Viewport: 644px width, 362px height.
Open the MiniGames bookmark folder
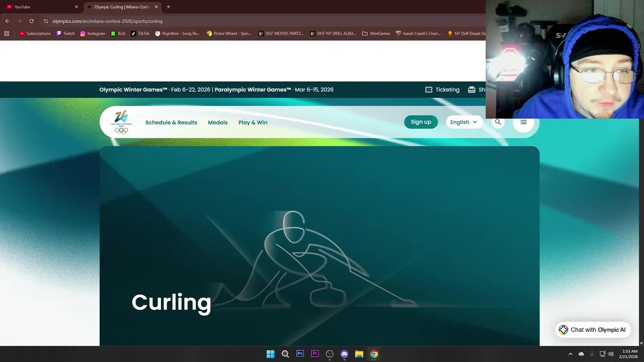tap(376, 34)
